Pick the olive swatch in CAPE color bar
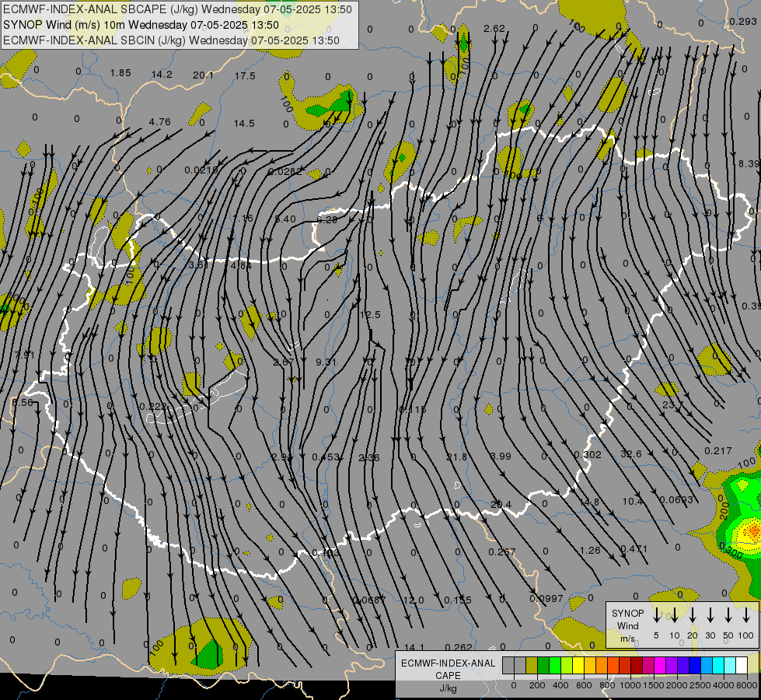Screen dimensions: 761x700 click(532, 666)
